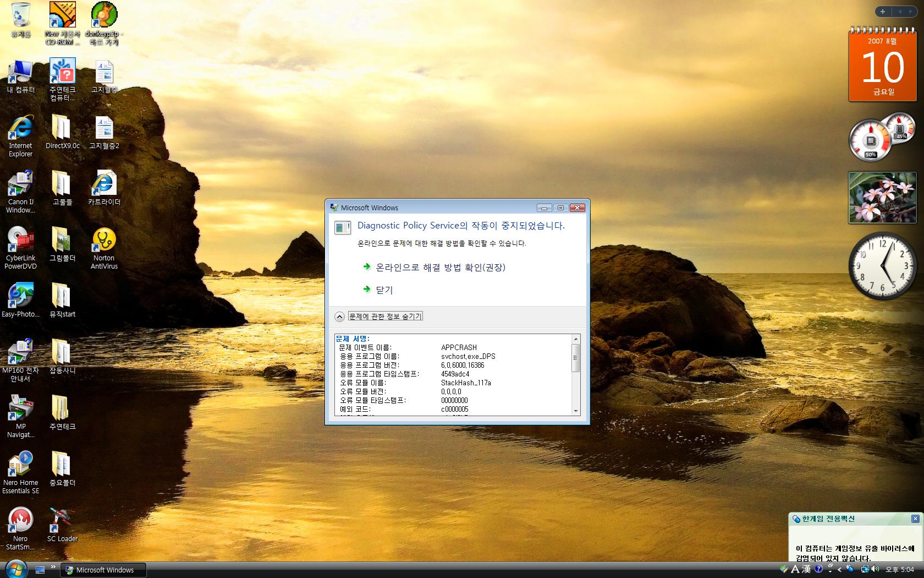Toggle the 漢 Hanja conversion button
The image size is (924, 578).
(x=806, y=569)
